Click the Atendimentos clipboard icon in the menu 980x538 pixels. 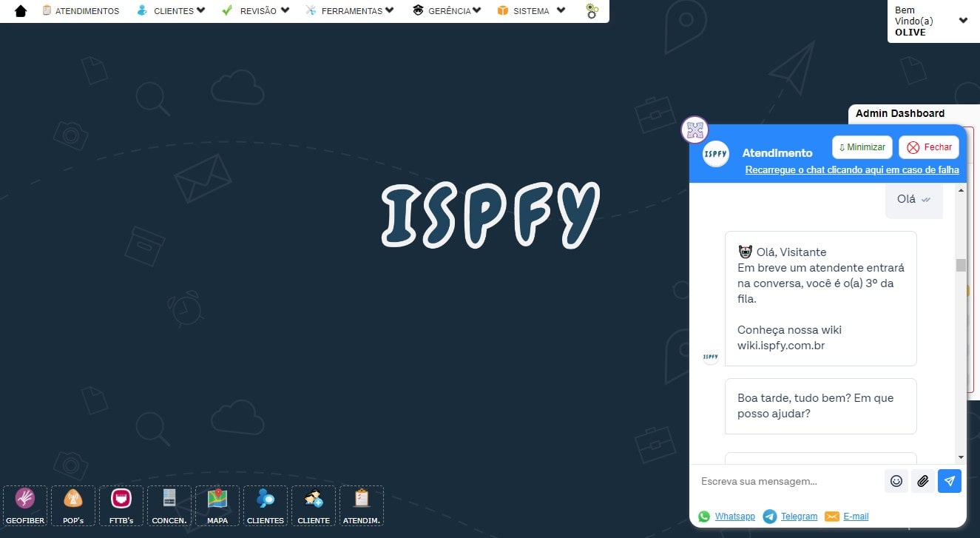click(47, 10)
